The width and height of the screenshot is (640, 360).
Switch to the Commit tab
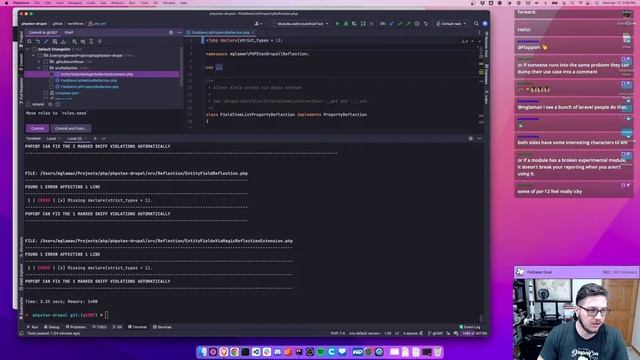42,33
